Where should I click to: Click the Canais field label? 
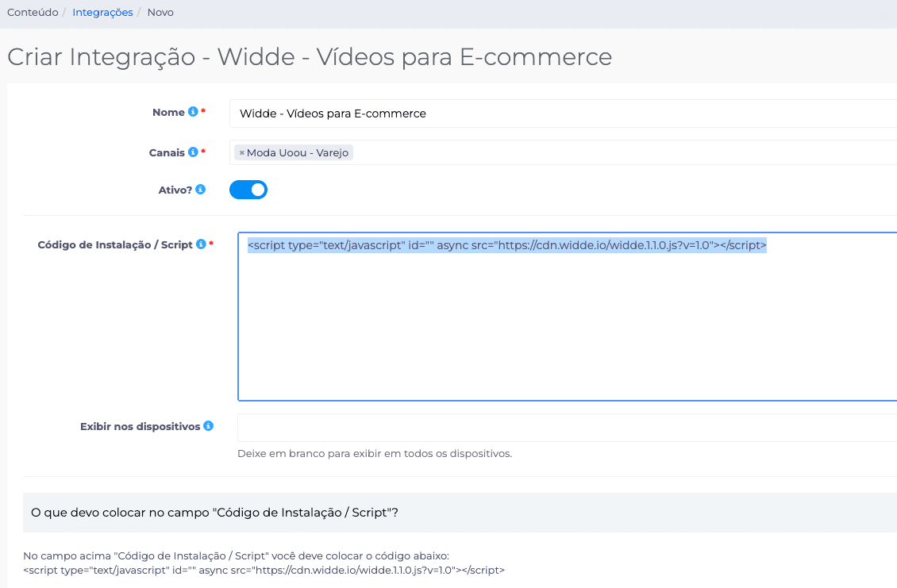pos(167,152)
